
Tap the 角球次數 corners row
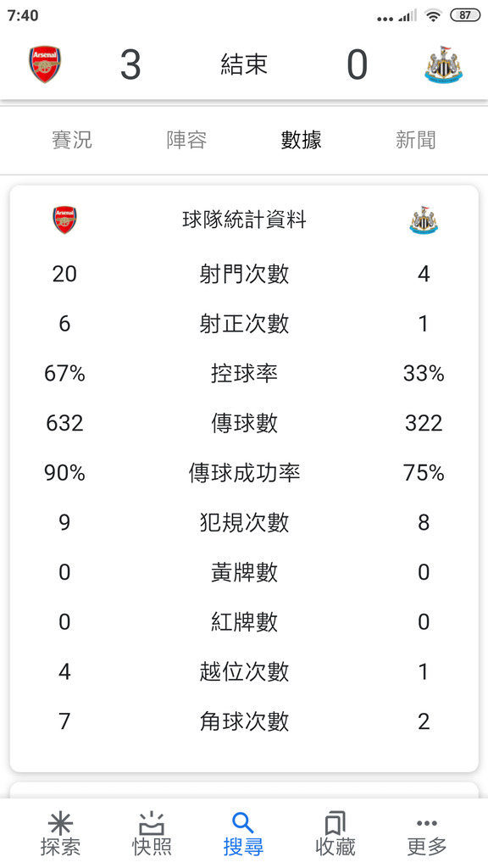244,721
